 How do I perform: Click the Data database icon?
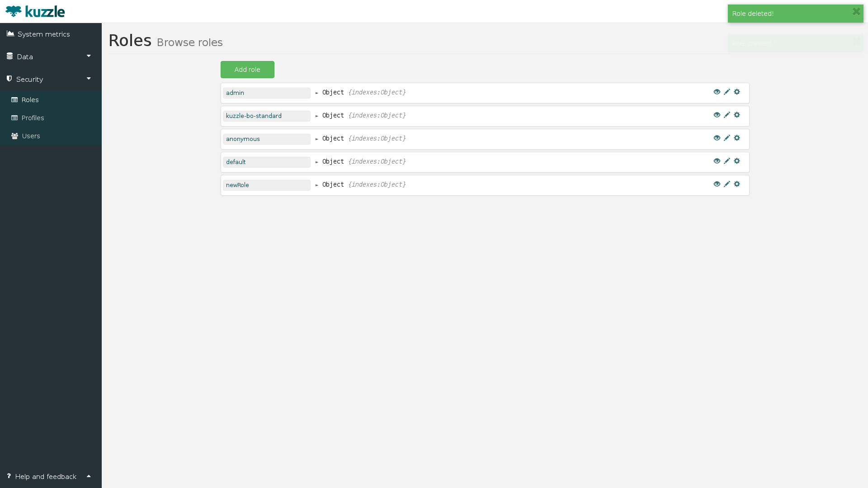pyautogui.click(x=9, y=56)
